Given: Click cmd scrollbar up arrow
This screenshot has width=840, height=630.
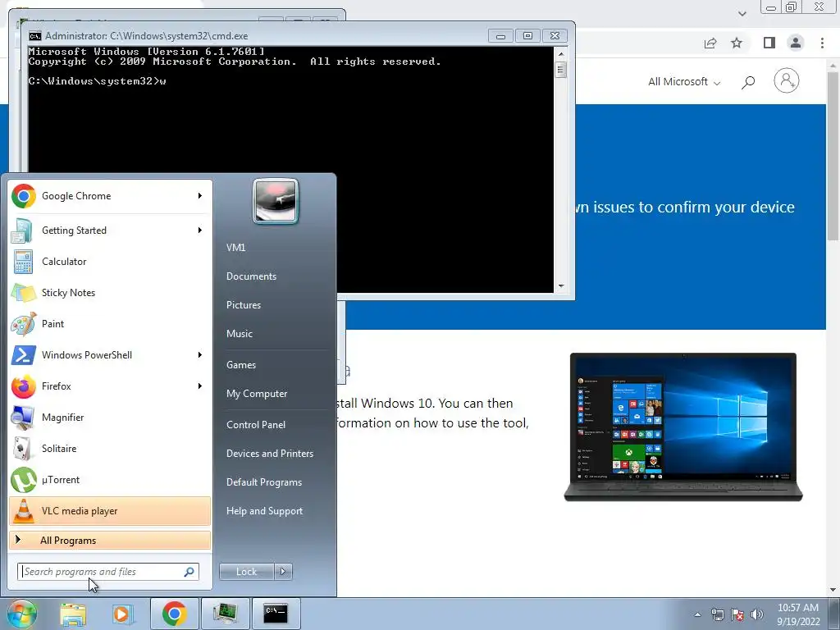Looking at the screenshot, I should pos(561,53).
